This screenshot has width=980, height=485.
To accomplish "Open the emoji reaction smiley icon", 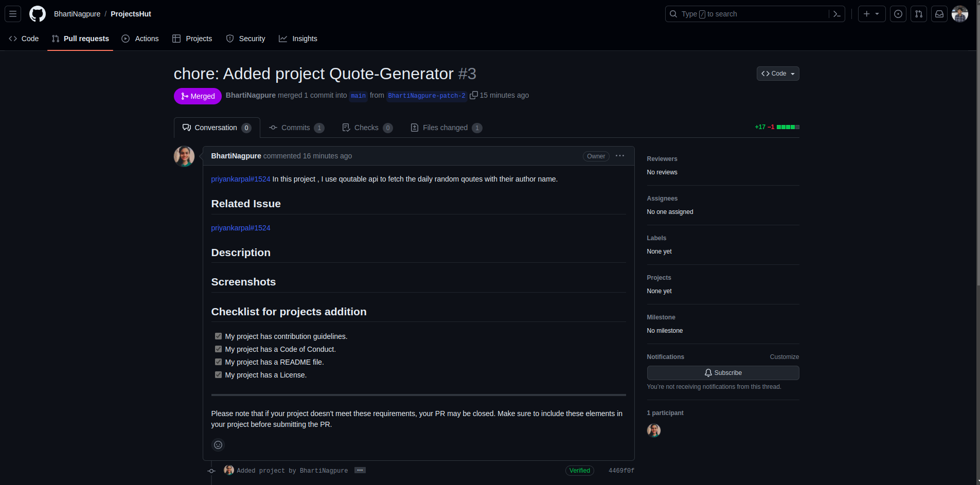I will pyautogui.click(x=218, y=444).
